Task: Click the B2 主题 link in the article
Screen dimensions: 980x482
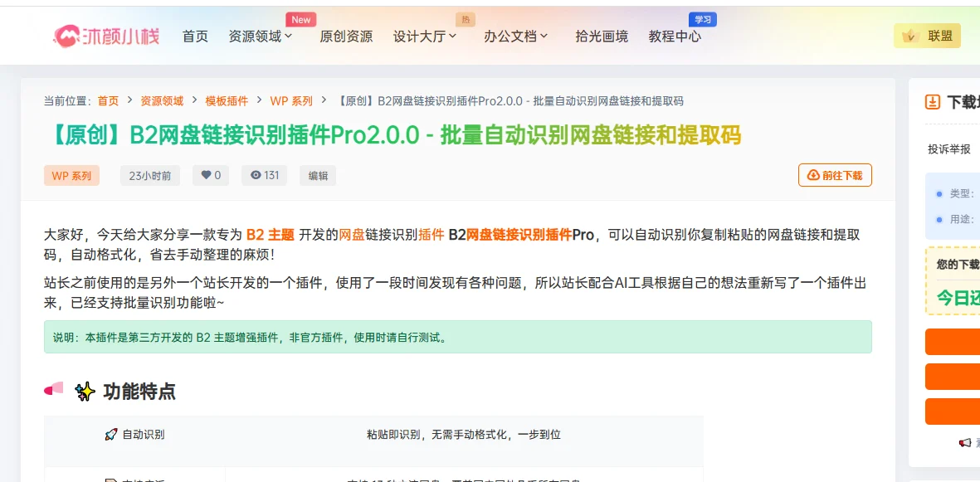Action: coord(270,235)
